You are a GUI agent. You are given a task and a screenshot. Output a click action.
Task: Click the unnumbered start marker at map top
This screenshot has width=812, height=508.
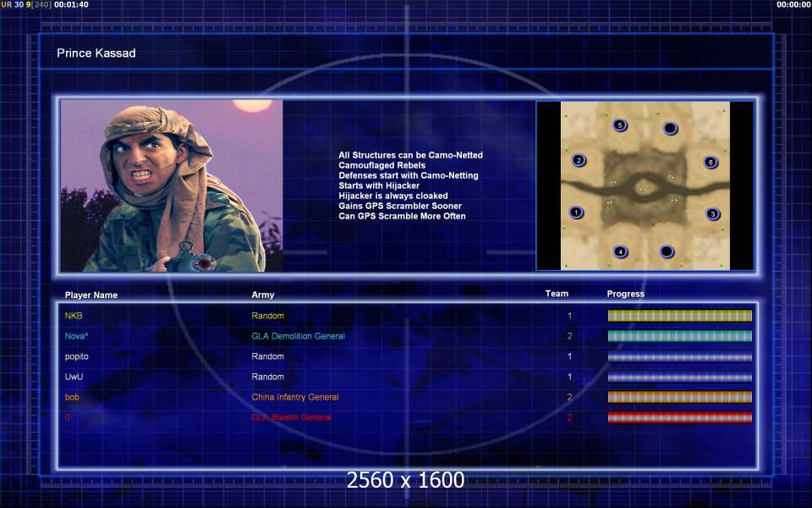pyautogui.click(x=670, y=129)
